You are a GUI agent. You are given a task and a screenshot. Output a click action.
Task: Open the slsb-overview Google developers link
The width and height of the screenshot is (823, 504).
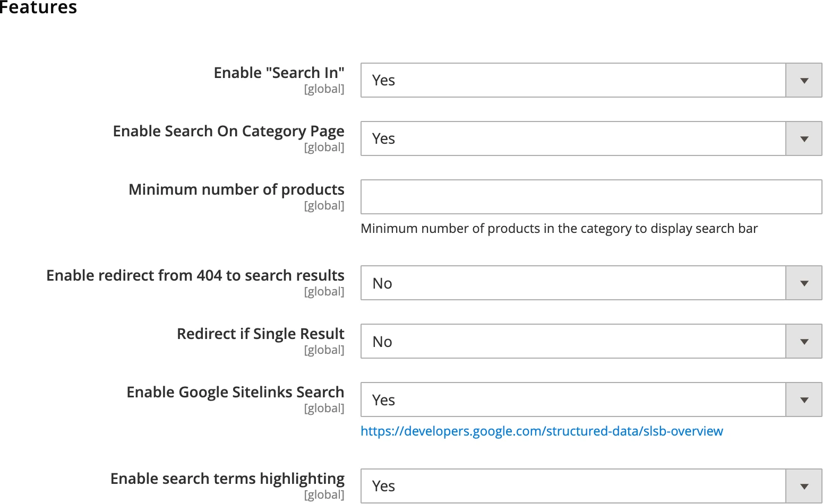point(542,431)
